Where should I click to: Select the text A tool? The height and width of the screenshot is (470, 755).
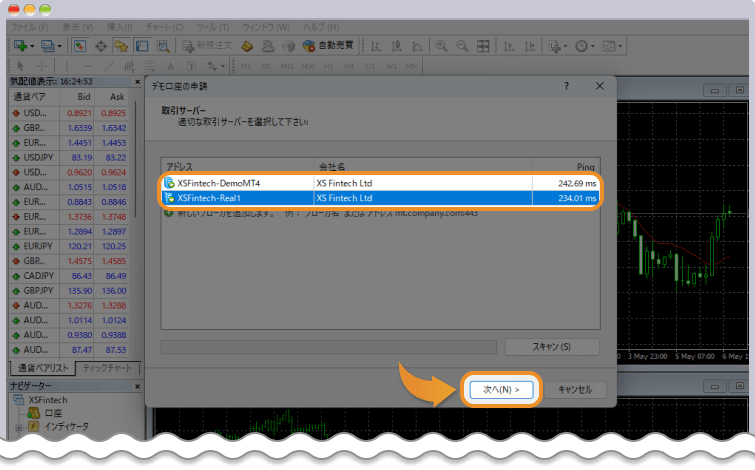pyautogui.click(x=170, y=66)
